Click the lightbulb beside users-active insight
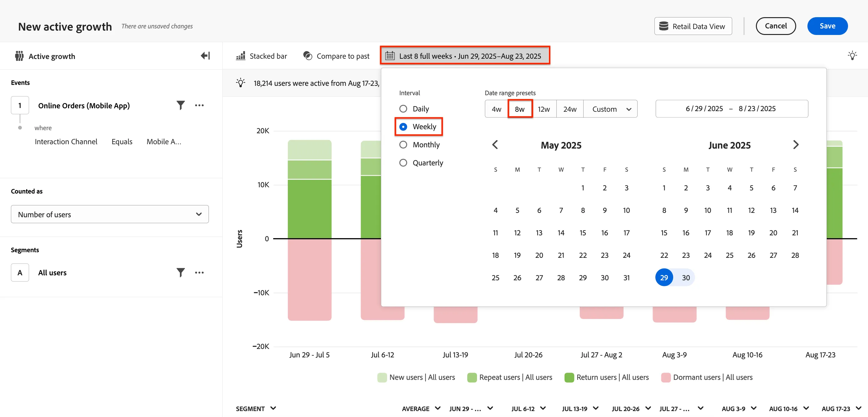868x417 pixels. [x=241, y=83]
